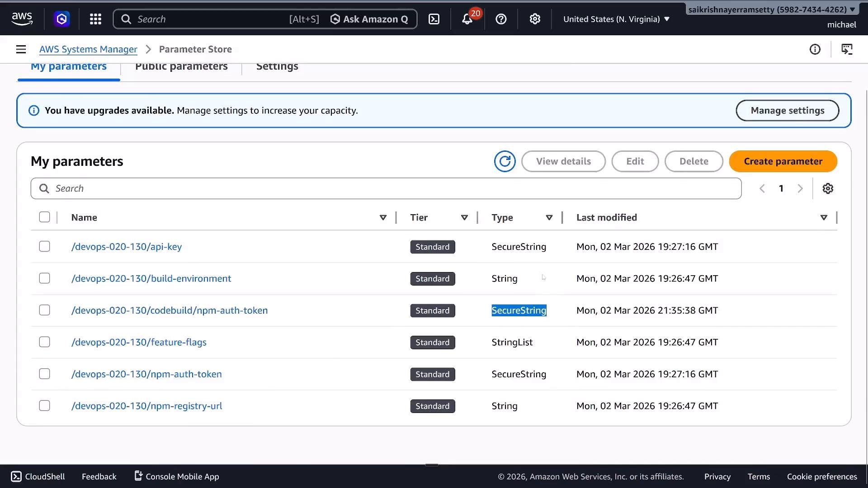This screenshot has width=868, height=488.
Task: Open the tutorials panel icon
Action: (847, 49)
